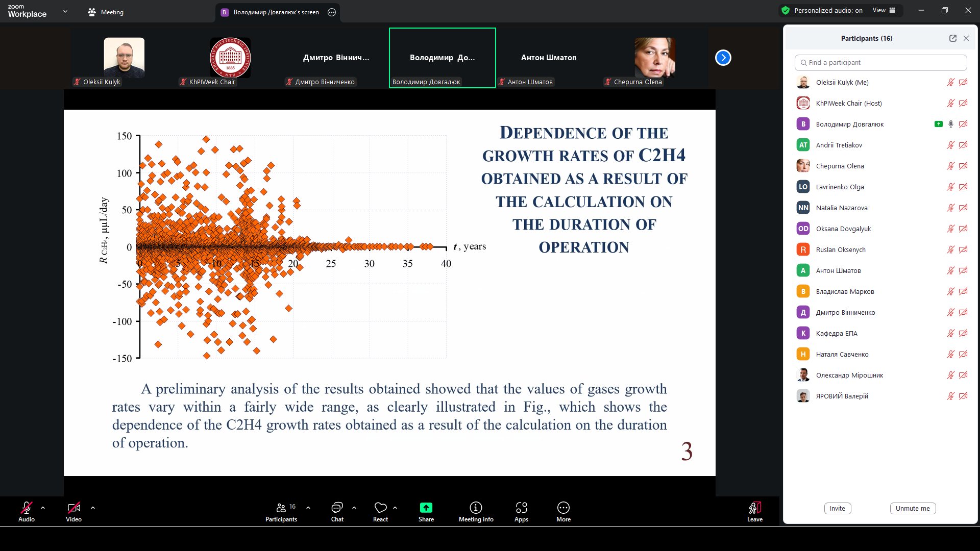Open the Apps icon
Viewport: 980px width, 551px height.
click(x=521, y=508)
